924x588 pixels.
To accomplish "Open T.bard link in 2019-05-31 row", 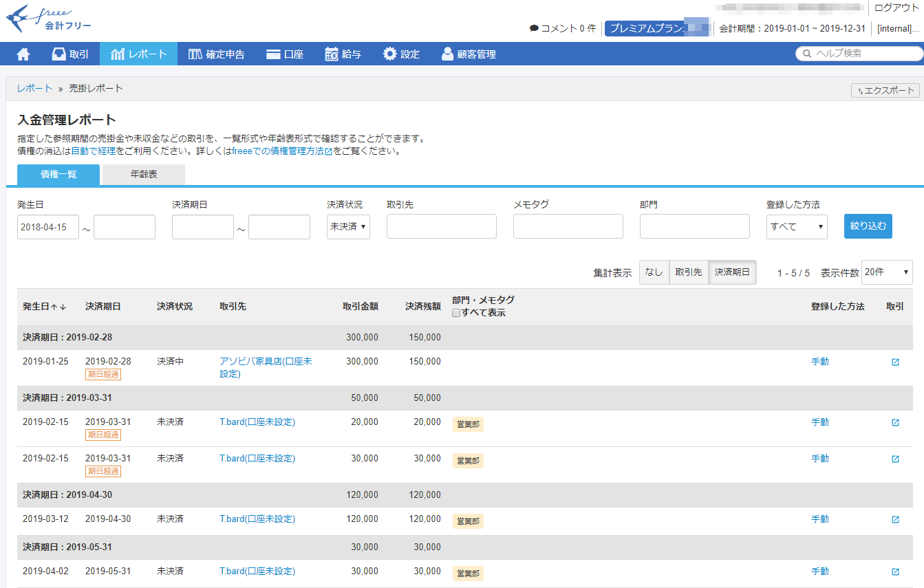I will [x=257, y=571].
